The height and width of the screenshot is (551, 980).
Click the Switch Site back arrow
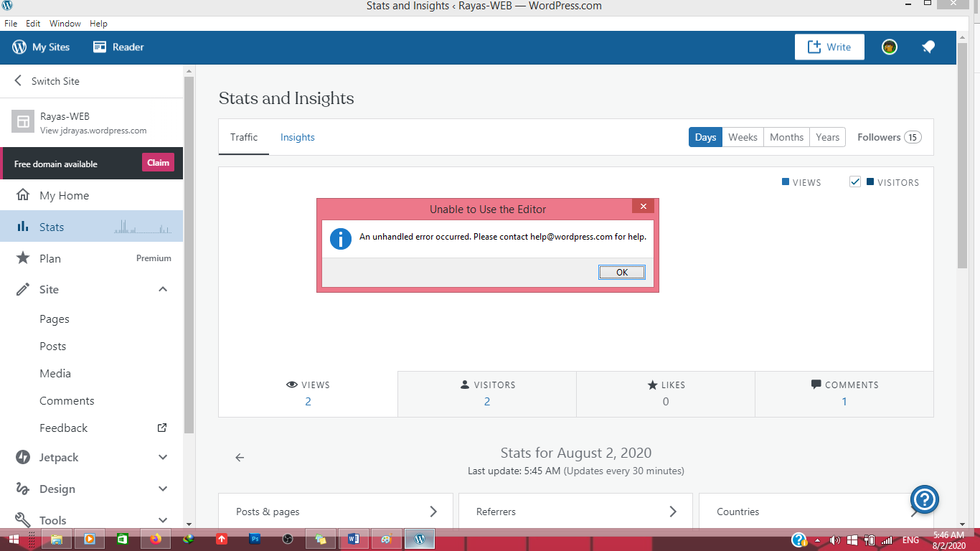coord(17,80)
